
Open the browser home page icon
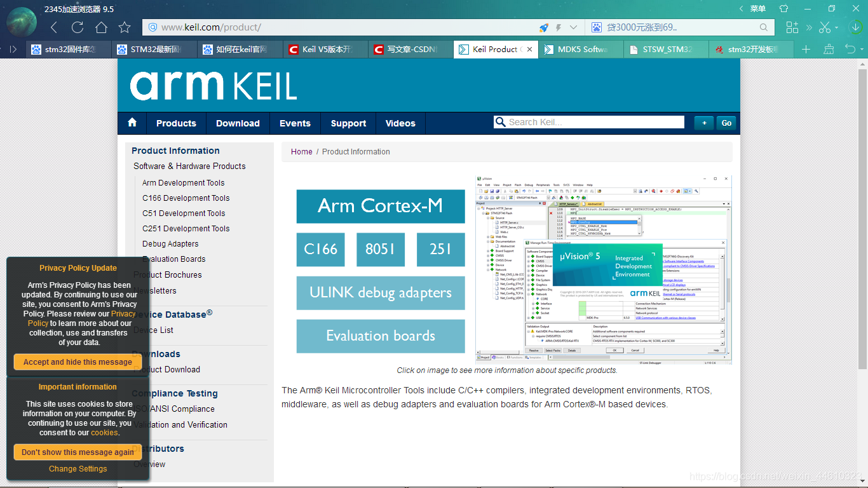click(101, 27)
